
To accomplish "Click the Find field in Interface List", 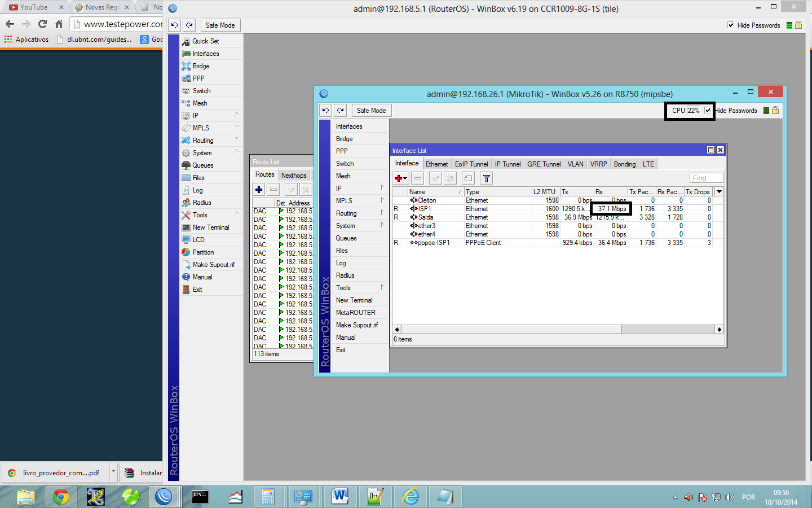I will pos(706,178).
